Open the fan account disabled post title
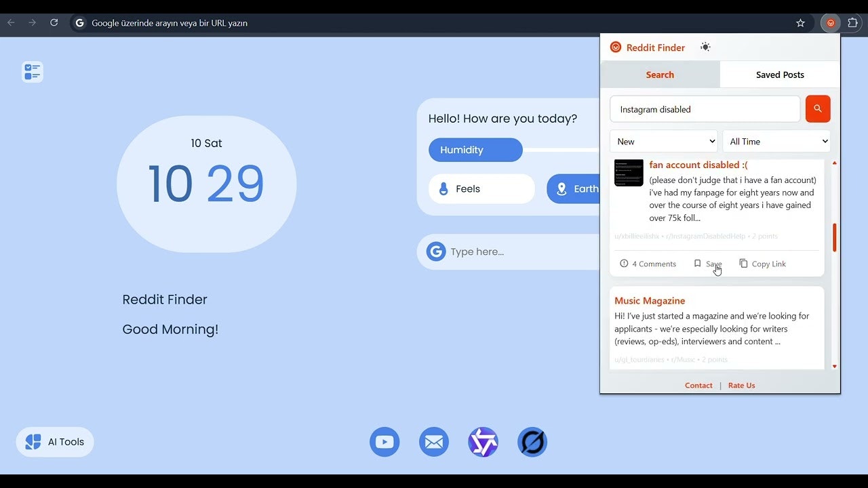This screenshot has height=488, width=868. (698, 165)
